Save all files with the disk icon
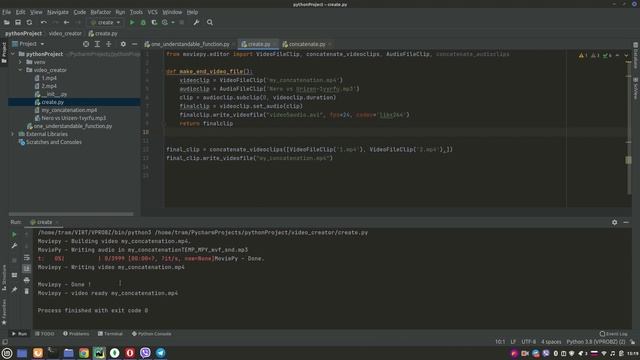Viewport: 640px width, 360px height. pyautogui.click(x=18, y=22)
